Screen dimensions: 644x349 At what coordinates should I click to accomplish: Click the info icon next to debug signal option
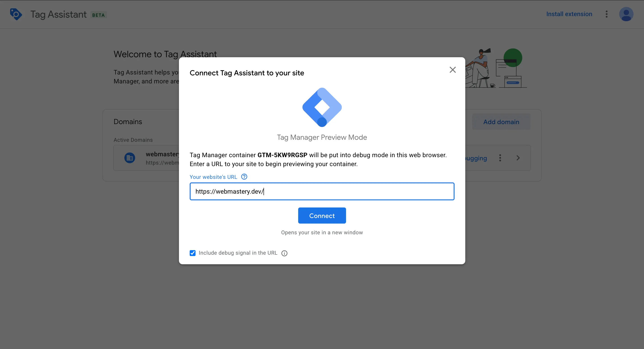pos(284,253)
